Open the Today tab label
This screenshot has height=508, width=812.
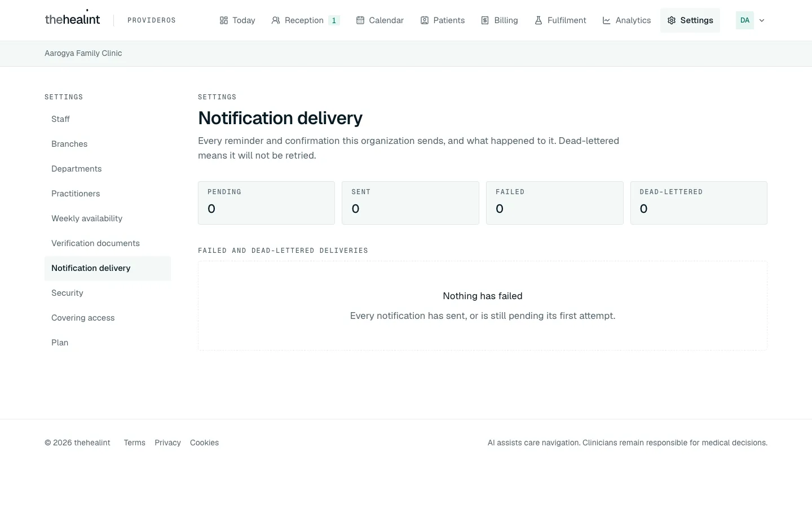(x=244, y=20)
